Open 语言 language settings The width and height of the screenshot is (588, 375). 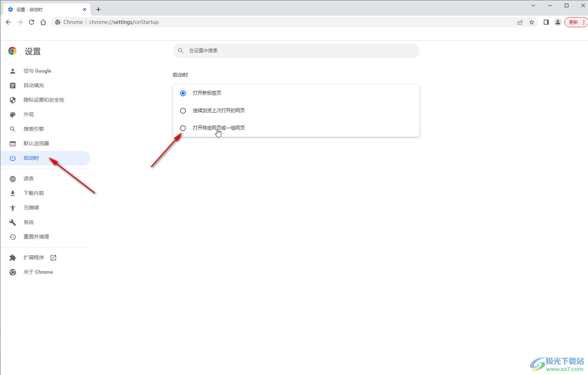coord(45,179)
